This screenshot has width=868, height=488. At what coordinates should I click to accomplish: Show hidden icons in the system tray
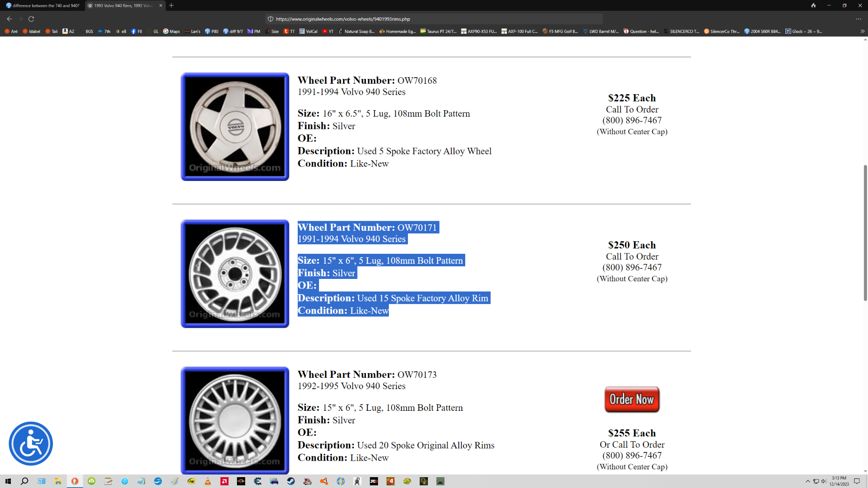tap(807, 481)
